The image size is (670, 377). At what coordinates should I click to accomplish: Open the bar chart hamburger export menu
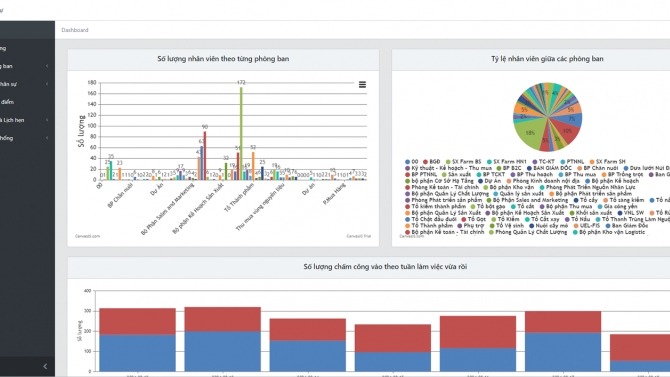coord(362,85)
